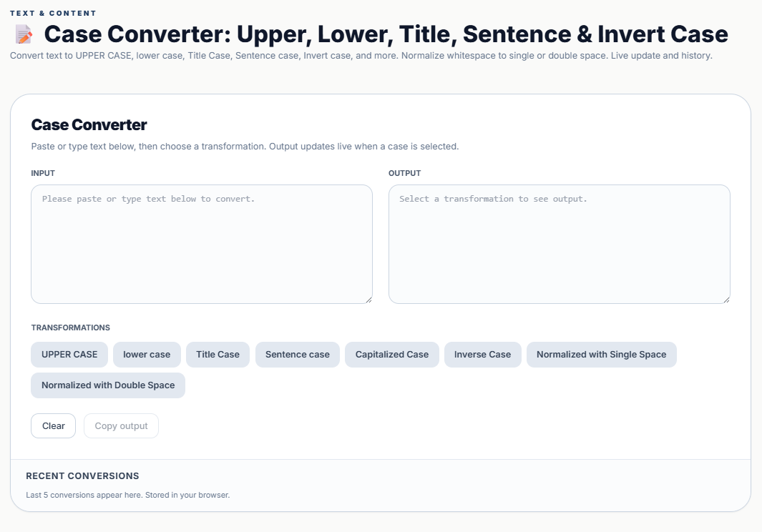Click inside the Input text area
The width and height of the screenshot is (762, 532).
(x=201, y=244)
